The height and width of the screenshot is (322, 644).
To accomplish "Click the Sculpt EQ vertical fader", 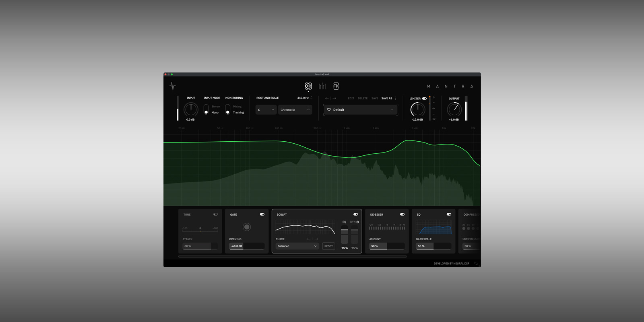I will (345, 235).
